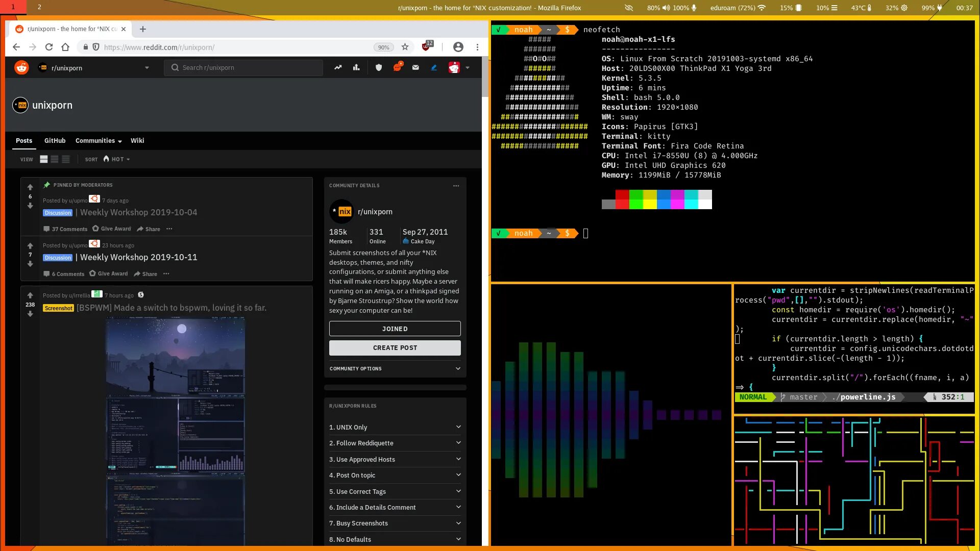Click the JOINED button

point(395,329)
